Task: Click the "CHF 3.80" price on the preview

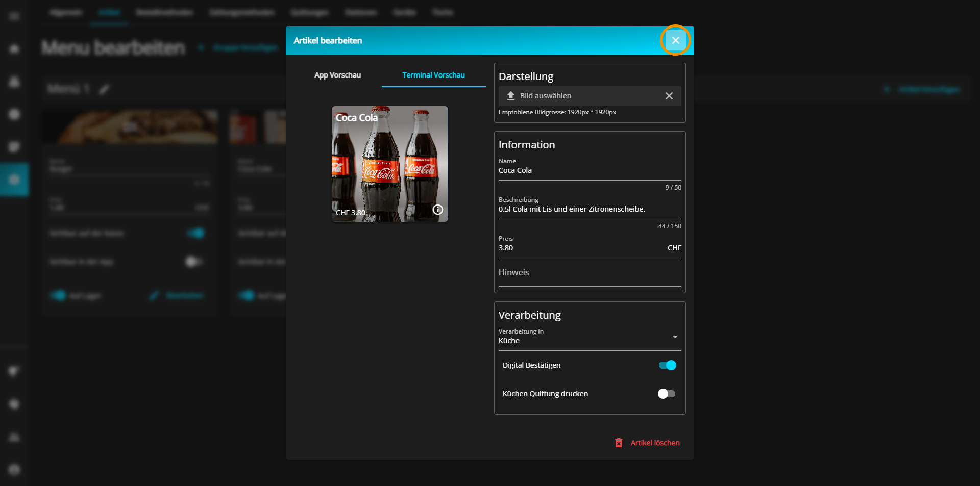Action: (x=351, y=213)
